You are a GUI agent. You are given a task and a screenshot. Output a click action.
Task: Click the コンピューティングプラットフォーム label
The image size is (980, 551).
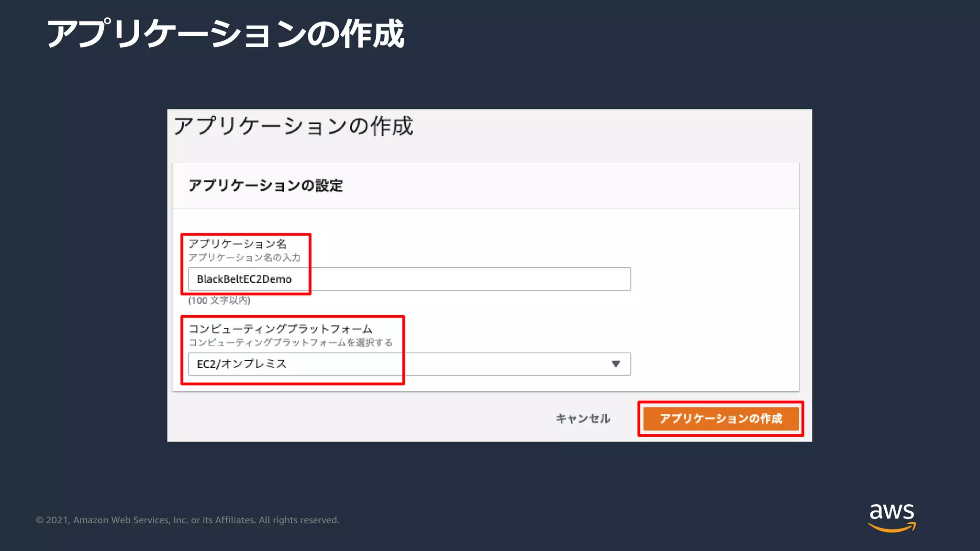(280, 329)
